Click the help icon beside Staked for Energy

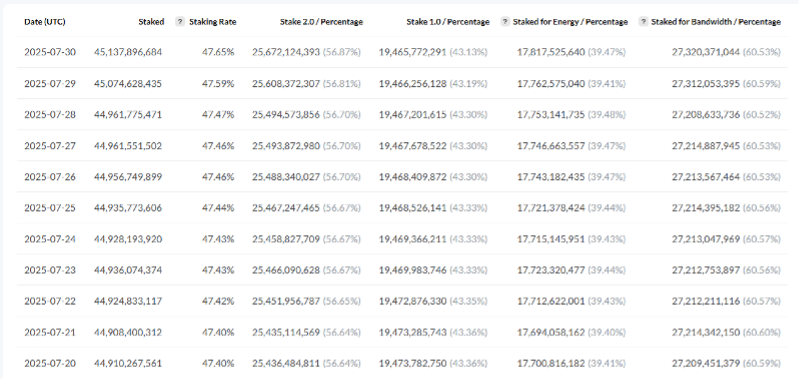[x=505, y=22]
